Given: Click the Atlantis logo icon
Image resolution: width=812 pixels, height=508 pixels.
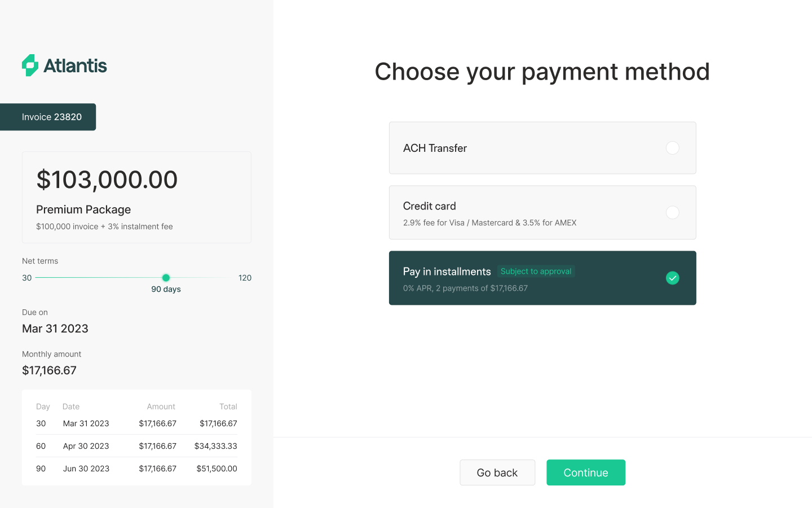Looking at the screenshot, I should [x=30, y=65].
